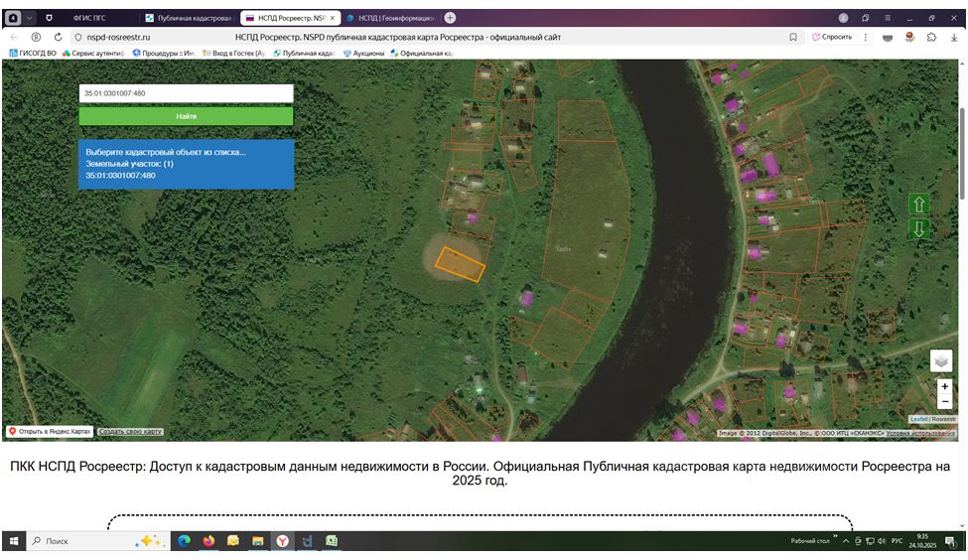Click the green up arrow map button
This screenshot has height=560, width=968.
tap(919, 205)
